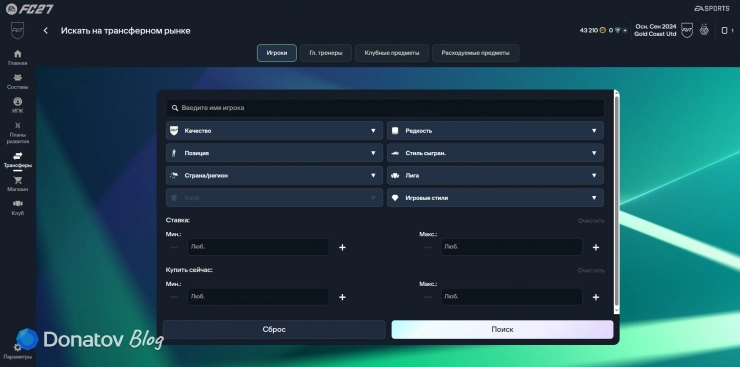The image size is (740, 367).
Task: Expand the Страна/регион dropdown
Action: tap(274, 175)
